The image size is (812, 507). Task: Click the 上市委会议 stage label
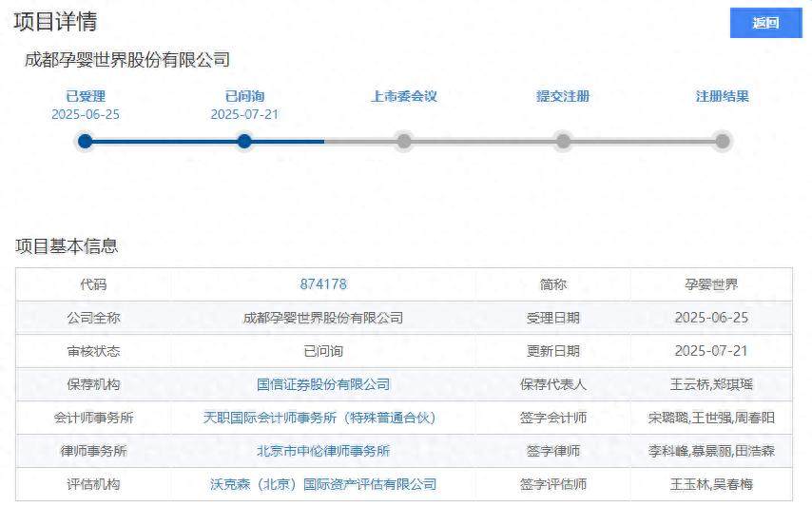click(x=404, y=96)
